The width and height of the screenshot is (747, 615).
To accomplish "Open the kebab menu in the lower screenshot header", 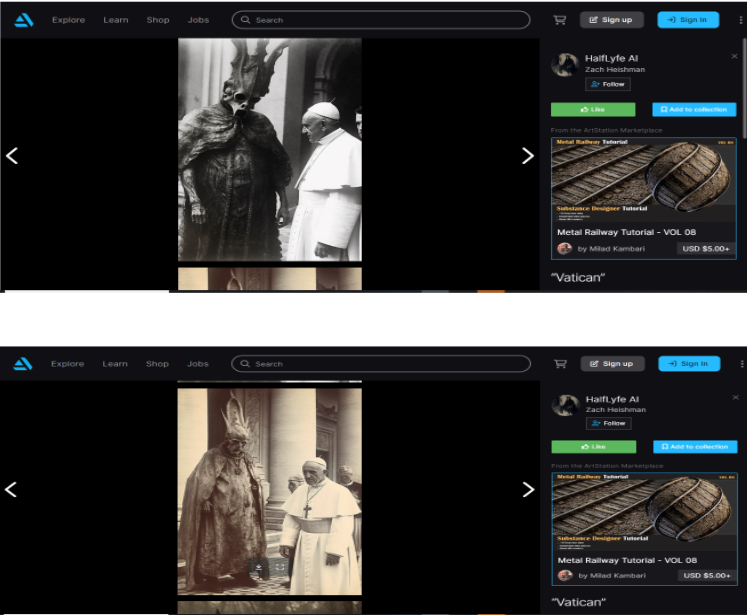I will click(742, 364).
